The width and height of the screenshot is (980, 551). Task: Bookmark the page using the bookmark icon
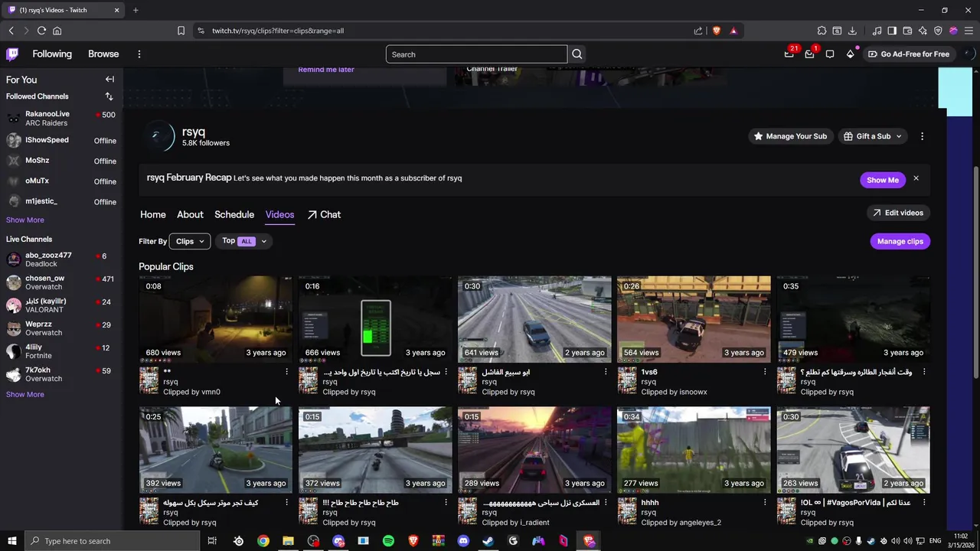pyautogui.click(x=181, y=31)
